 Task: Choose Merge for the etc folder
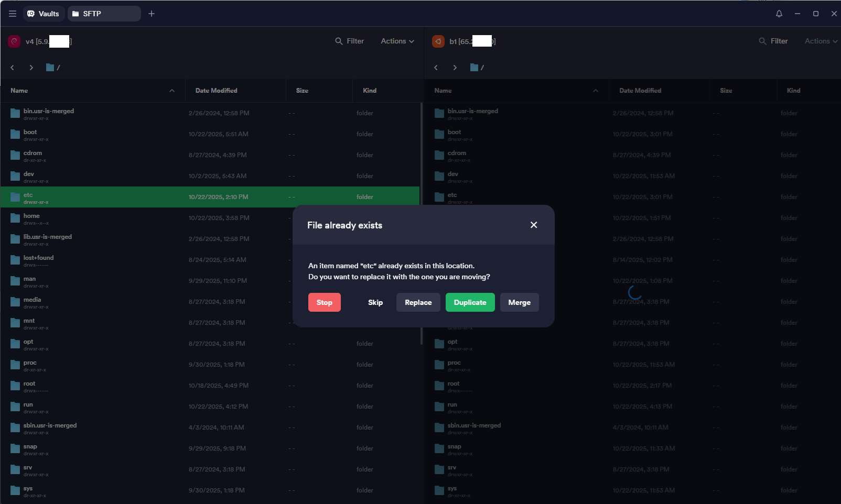point(519,302)
